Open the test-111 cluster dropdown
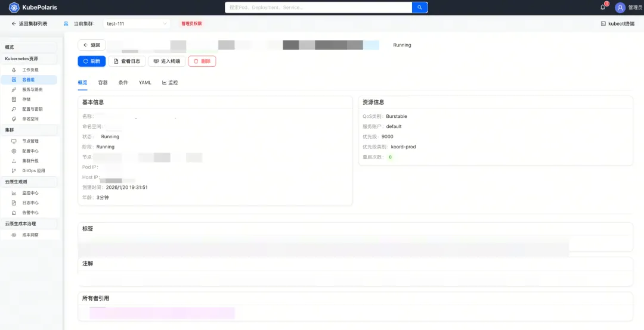This screenshot has height=330, width=644. [137, 24]
